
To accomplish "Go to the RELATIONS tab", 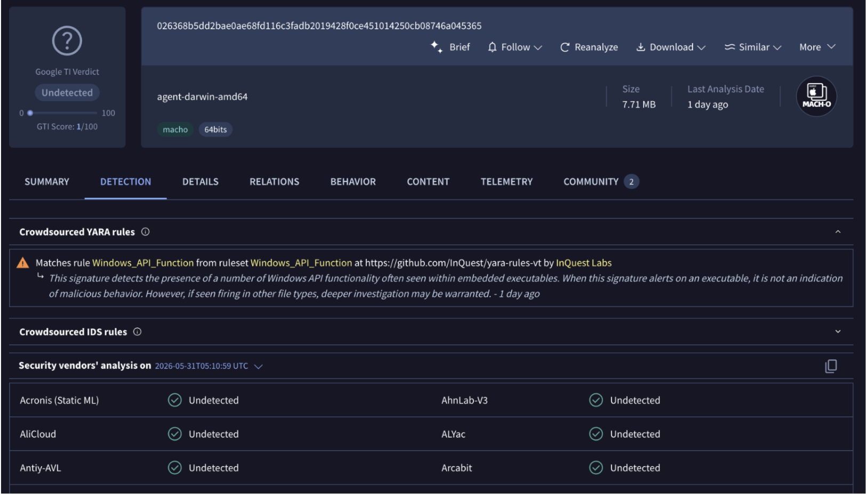I will [275, 182].
